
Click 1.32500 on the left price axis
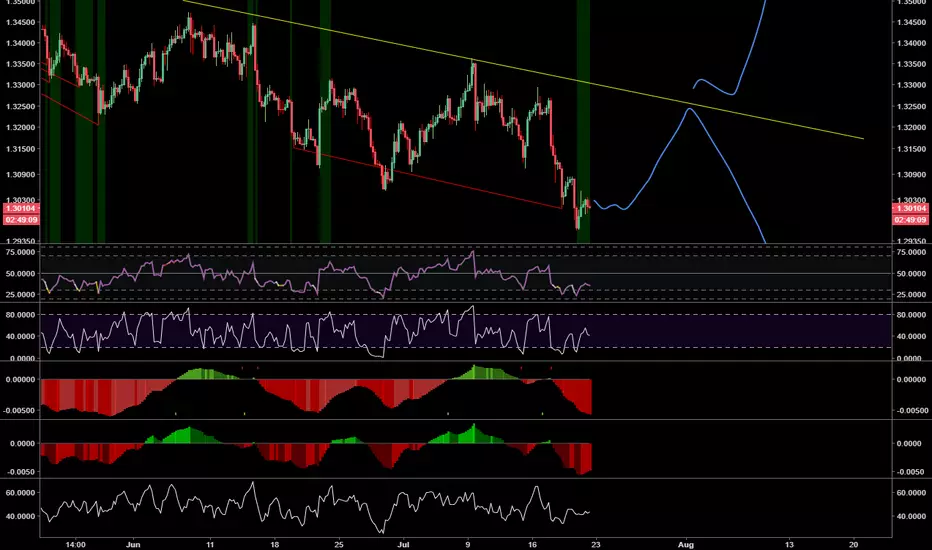coord(20,106)
